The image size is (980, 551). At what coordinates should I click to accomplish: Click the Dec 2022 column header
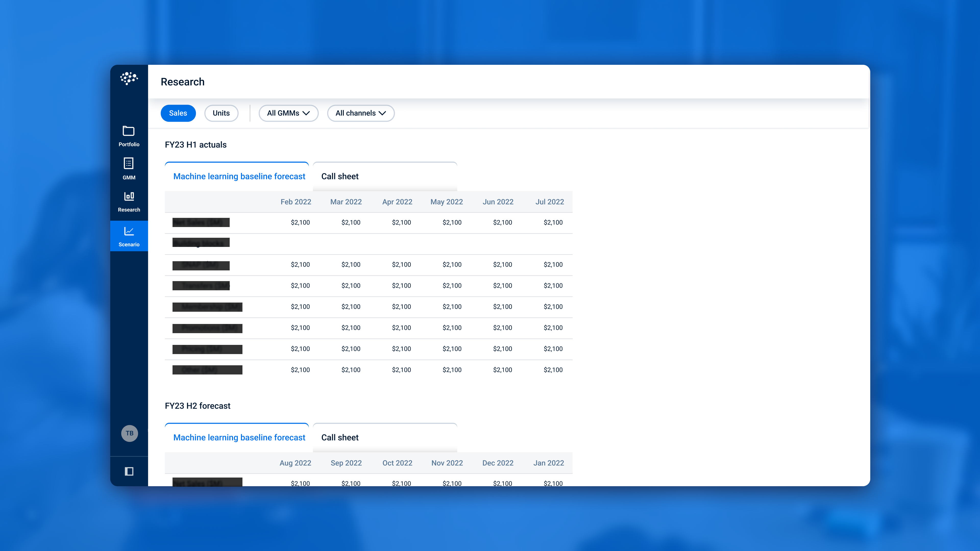tap(498, 463)
